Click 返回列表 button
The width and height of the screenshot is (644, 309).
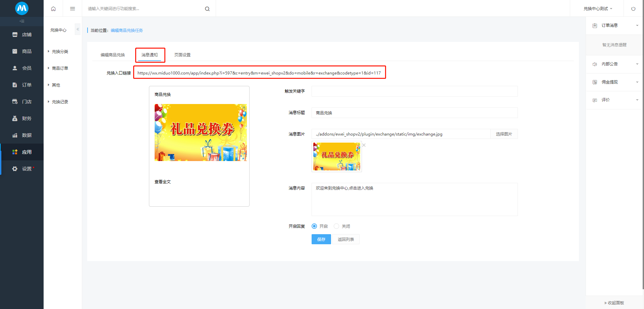[346, 239]
